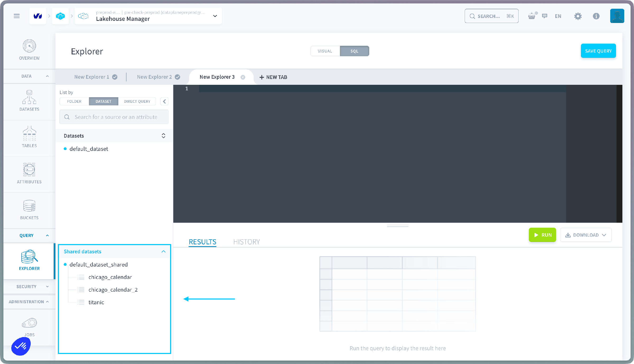The width and height of the screenshot is (634, 364).
Task: Run the SQL query
Action: click(542, 235)
